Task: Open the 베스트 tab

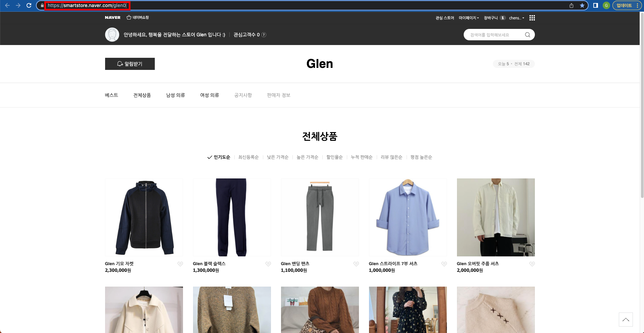Action: (x=111, y=95)
